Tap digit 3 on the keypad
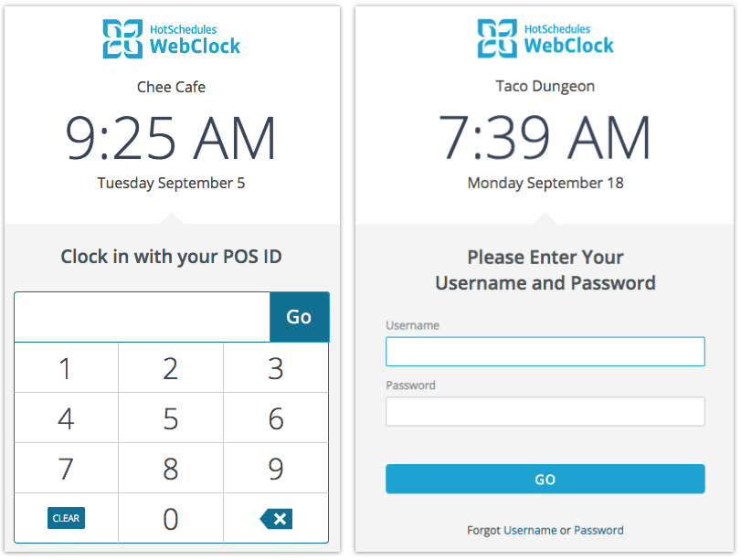741x560 pixels. (x=276, y=368)
